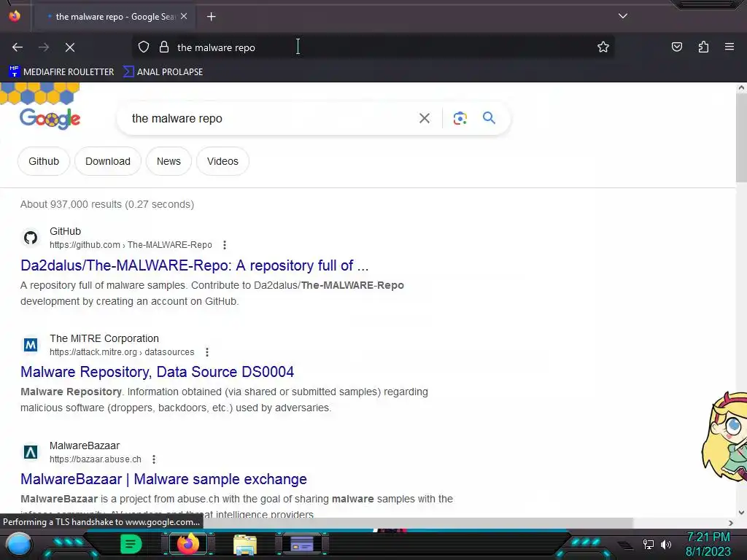Filter results by Github chip
747x560 pixels.
[44, 161]
